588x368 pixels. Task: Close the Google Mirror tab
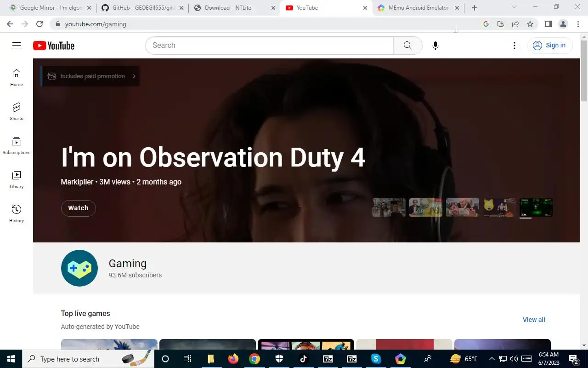pos(89,8)
